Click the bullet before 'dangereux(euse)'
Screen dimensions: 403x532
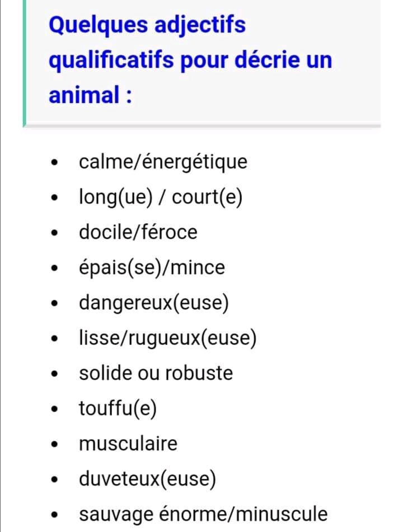pyautogui.click(x=54, y=304)
